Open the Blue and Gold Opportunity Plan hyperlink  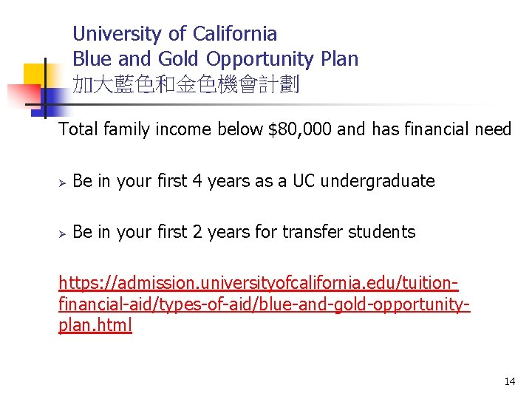[265, 304]
